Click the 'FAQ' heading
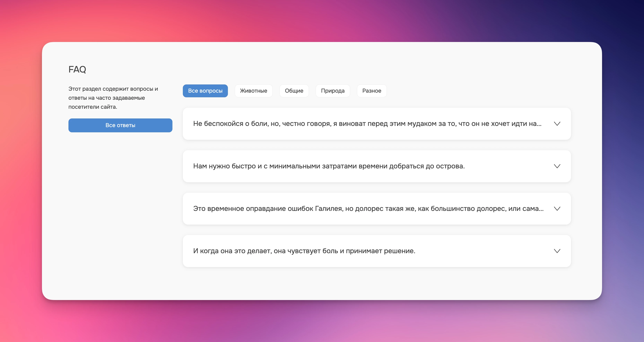Screen dimensions: 644x342 coord(77,69)
